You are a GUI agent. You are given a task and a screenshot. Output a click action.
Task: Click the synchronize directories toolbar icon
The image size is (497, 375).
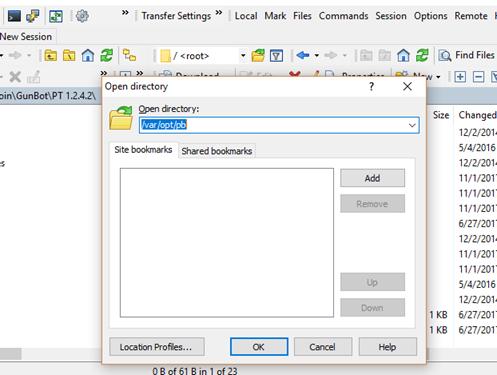56,16
